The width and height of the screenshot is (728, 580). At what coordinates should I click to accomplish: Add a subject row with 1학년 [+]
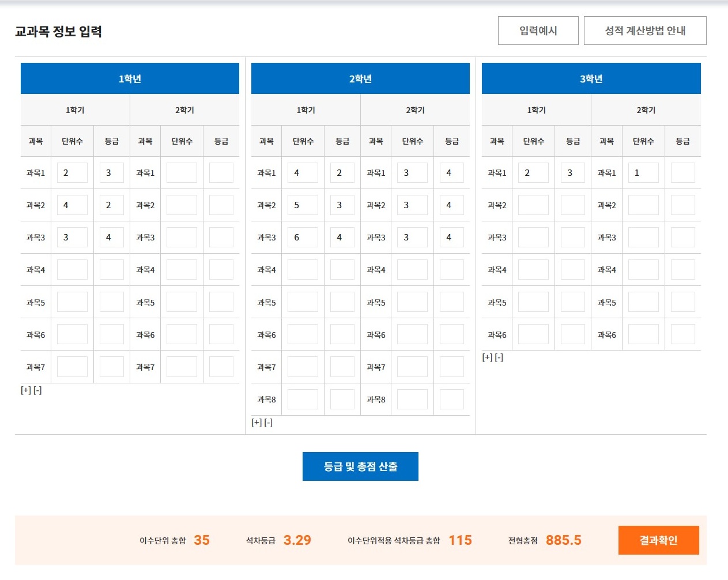[26, 390]
